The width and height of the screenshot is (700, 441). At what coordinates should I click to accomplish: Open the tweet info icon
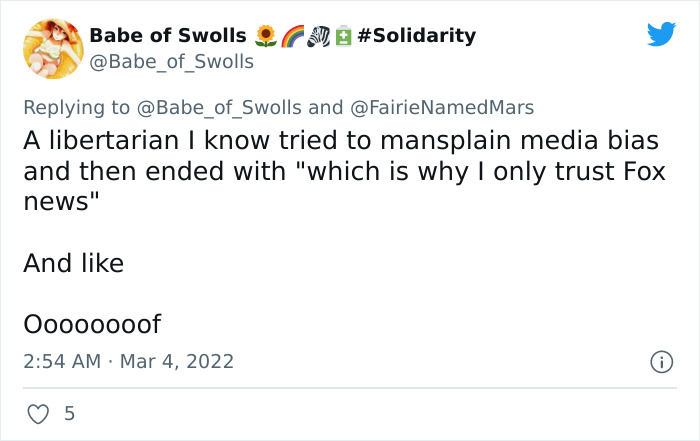661,362
